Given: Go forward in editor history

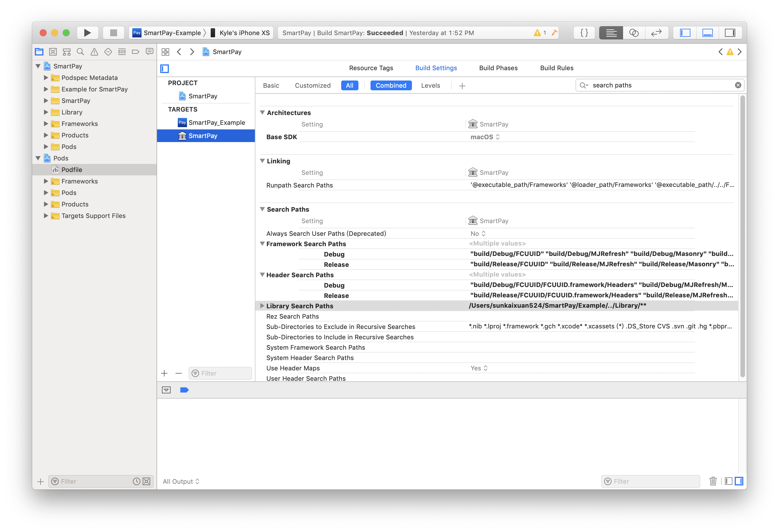Looking at the screenshot, I should click(x=192, y=52).
